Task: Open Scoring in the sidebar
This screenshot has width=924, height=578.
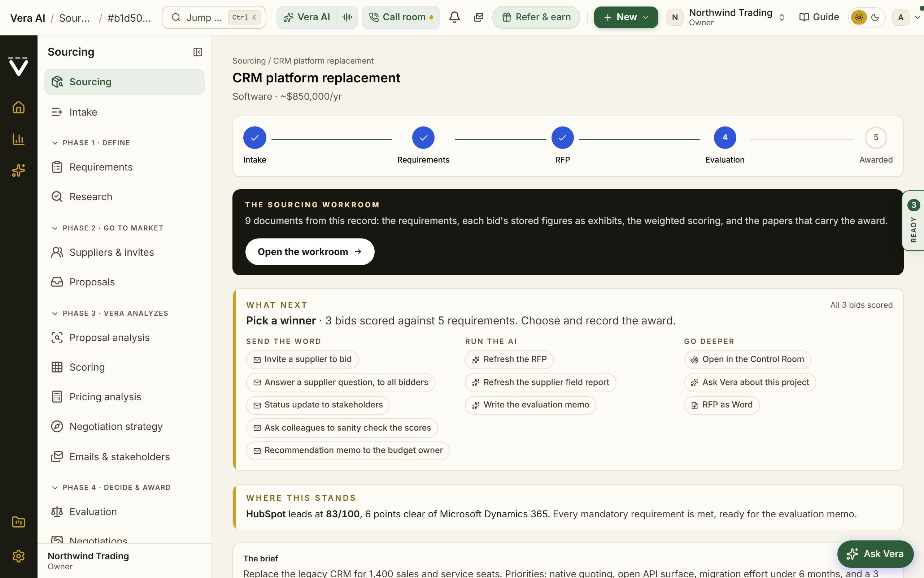Action: click(125, 367)
